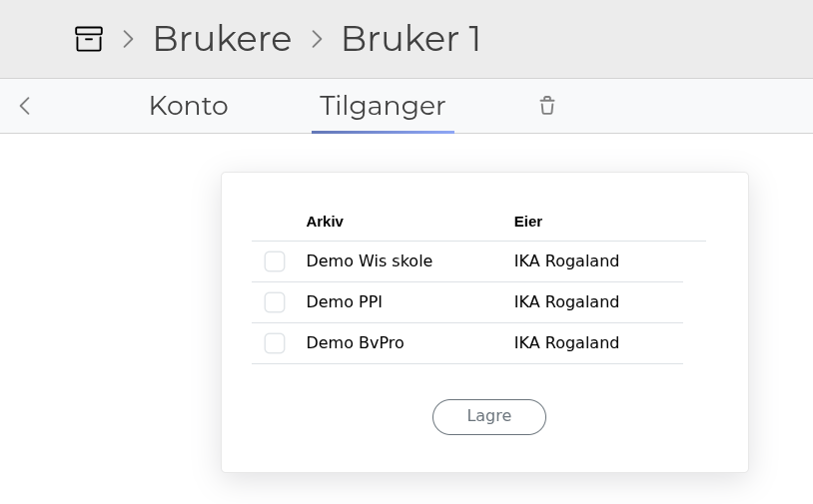
Task: Delete user via the trash can icon
Action: [547, 106]
